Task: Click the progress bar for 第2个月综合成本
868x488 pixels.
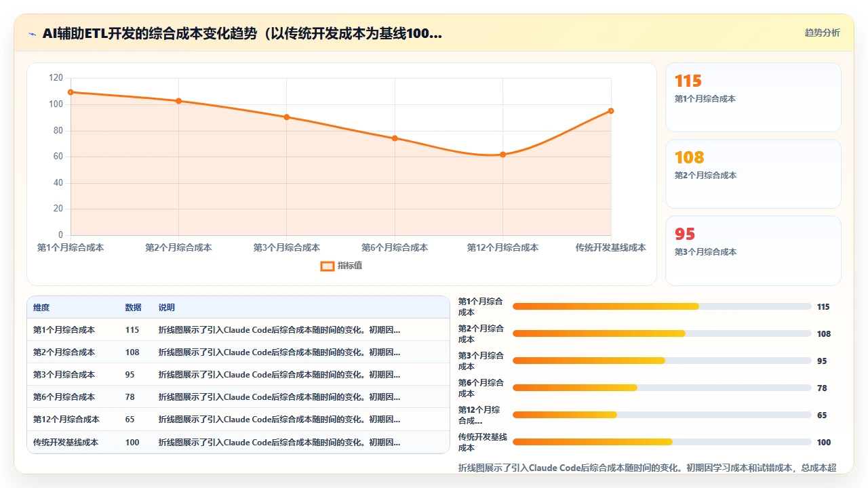Action: (662, 333)
